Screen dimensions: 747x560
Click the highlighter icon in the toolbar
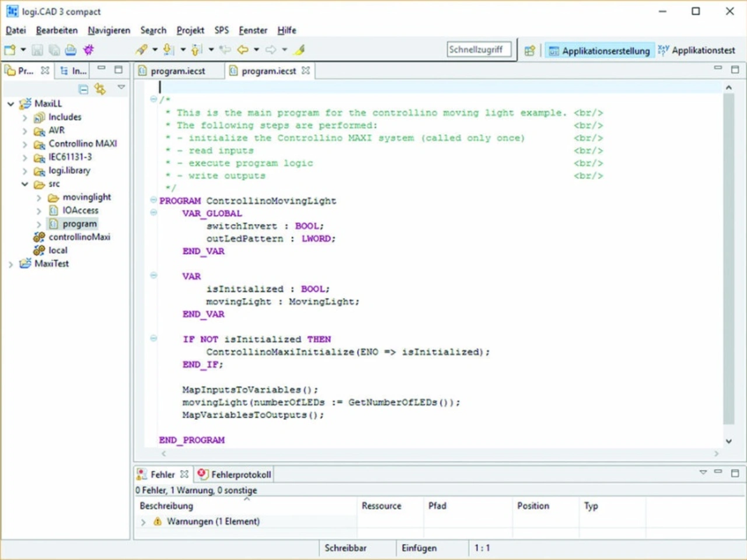(300, 50)
